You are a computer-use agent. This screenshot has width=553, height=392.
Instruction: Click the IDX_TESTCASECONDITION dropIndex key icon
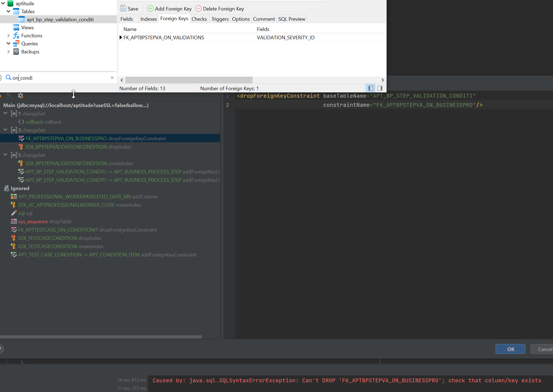tap(13, 238)
